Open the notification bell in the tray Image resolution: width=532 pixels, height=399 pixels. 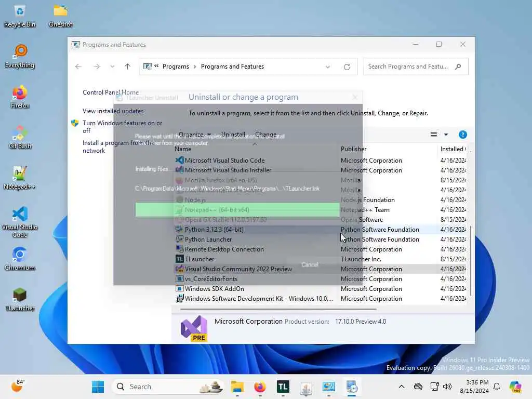pos(497,387)
